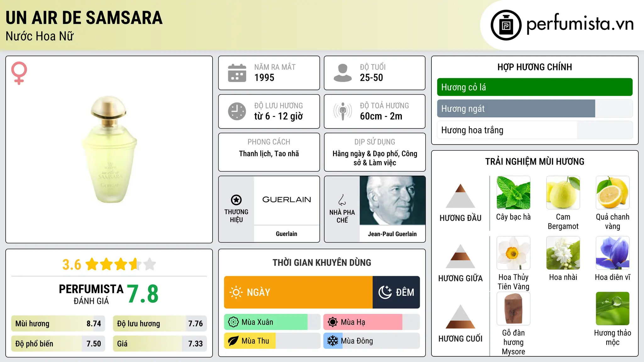Click the Độ phổ biến score bar
This screenshot has width=644, height=362.
pos(58,343)
